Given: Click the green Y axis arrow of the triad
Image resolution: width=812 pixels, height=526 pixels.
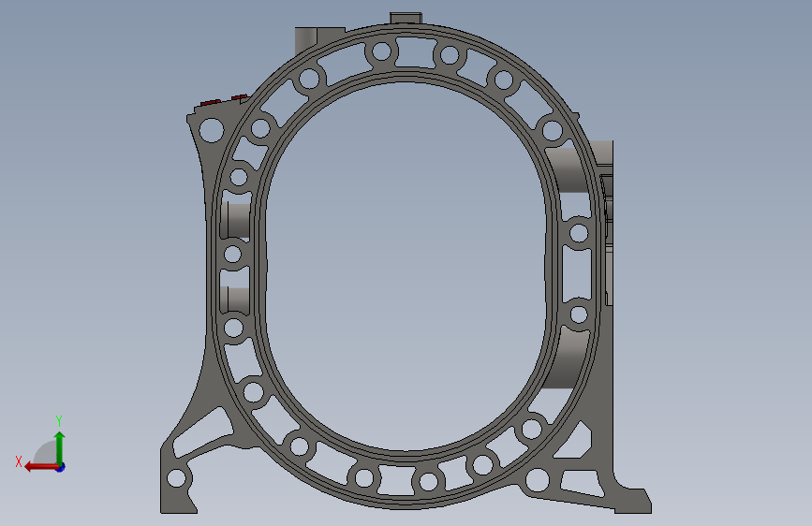Looking at the screenshot, I should click(x=60, y=447).
